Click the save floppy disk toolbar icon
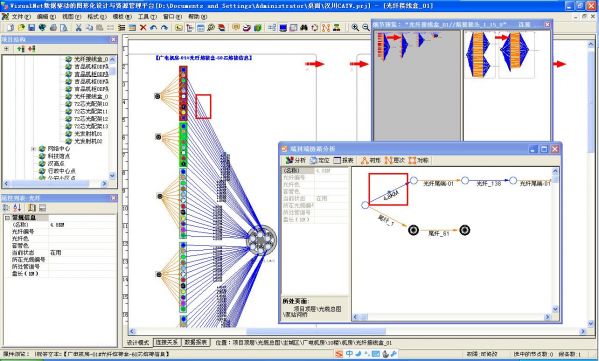The height and width of the screenshot is (361, 599). (31, 28)
